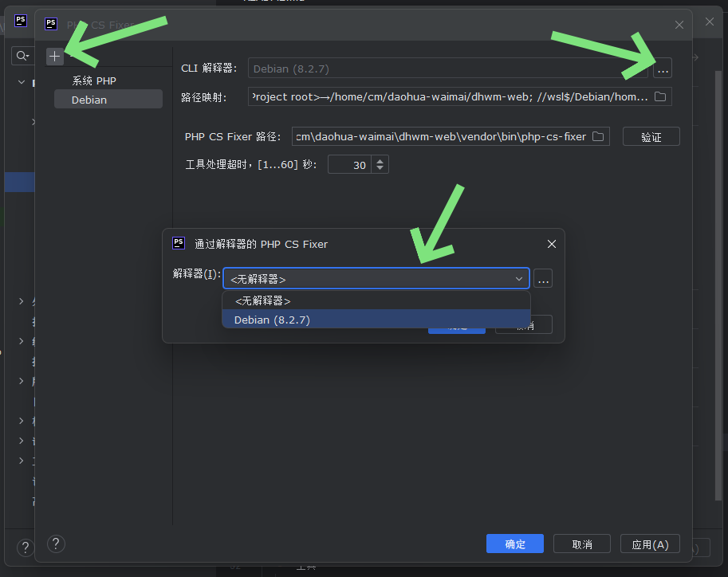Screen dimensions: 728x577
Task: Close the 通过解释器的 PHP CS Fixer dialog
Action: click(x=551, y=244)
